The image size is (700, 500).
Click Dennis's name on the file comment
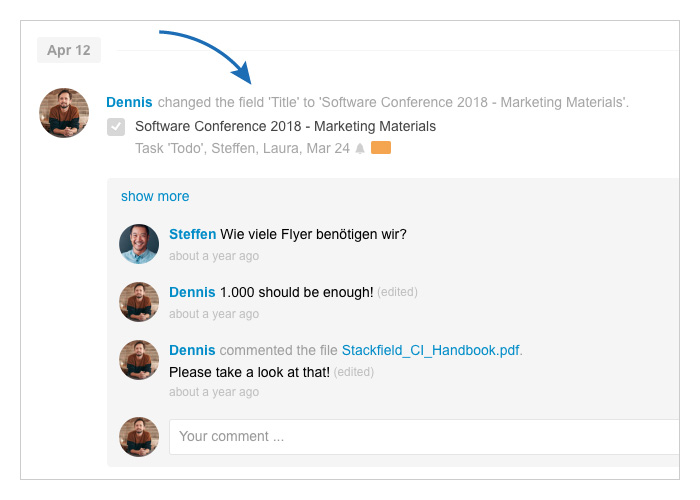click(x=192, y=350)
